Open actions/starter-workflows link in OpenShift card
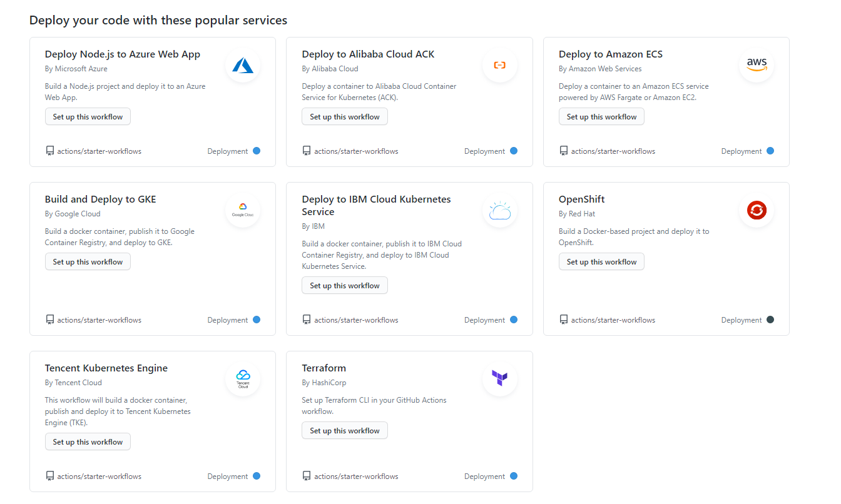Viewport: 841px width, 504px height. 613,320
